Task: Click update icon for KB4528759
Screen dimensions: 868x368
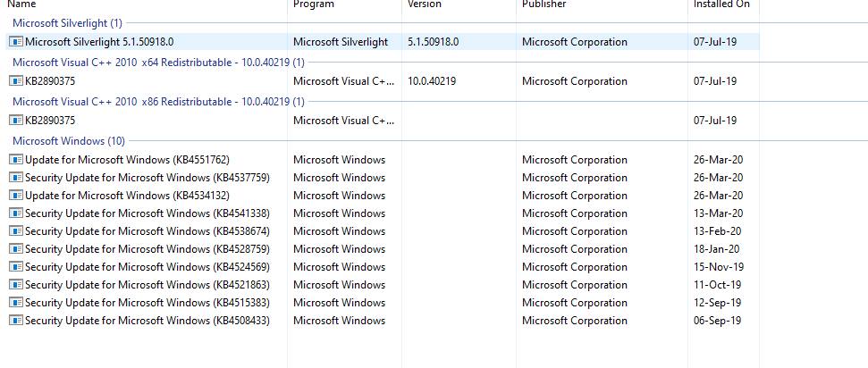Action: [16, 249]
